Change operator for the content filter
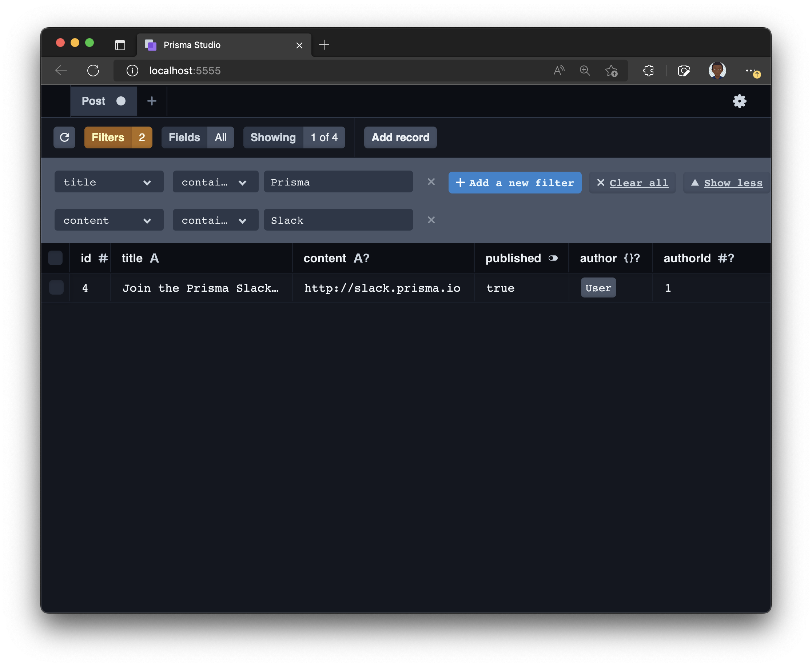Image resolution: width=812 pixels, height=667 pixels. [216, 220]
